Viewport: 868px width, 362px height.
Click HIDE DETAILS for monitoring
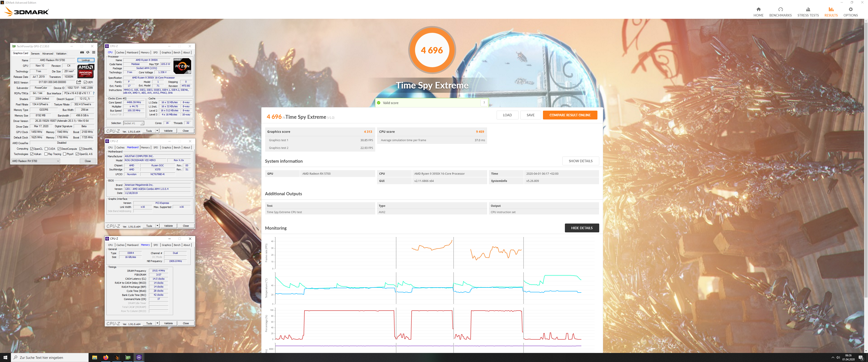coord(582,228)
